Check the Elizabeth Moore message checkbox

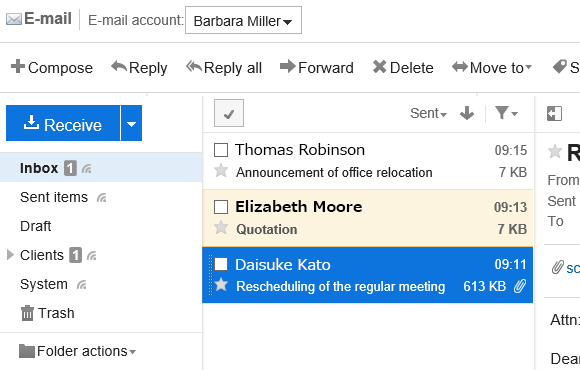[x=221, y=207]
